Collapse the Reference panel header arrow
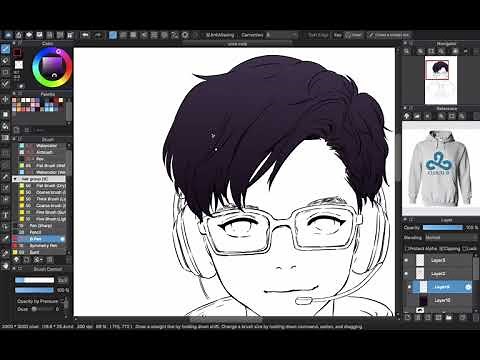The width and height of the screenshot is (480, 360). point(405,108)
